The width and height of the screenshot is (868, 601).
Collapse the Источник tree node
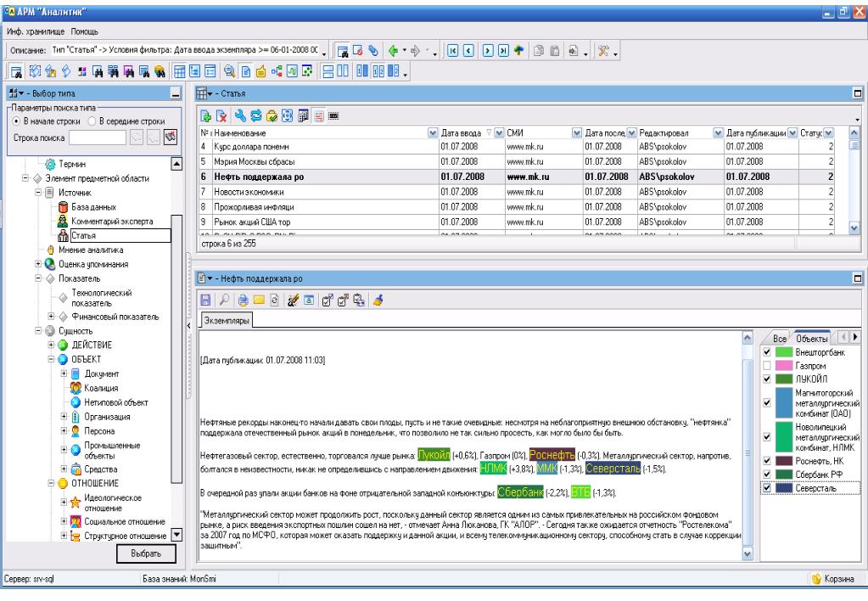tap(38, 192)
